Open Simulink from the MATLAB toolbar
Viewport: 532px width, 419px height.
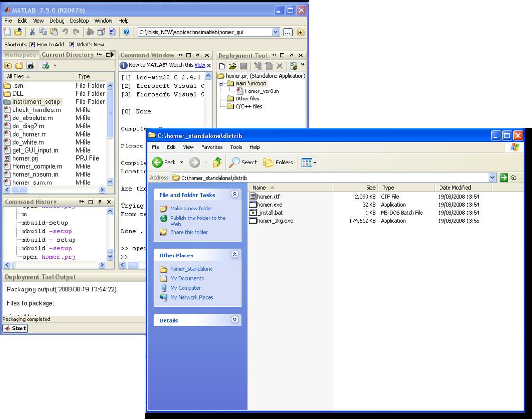point(90,32)
